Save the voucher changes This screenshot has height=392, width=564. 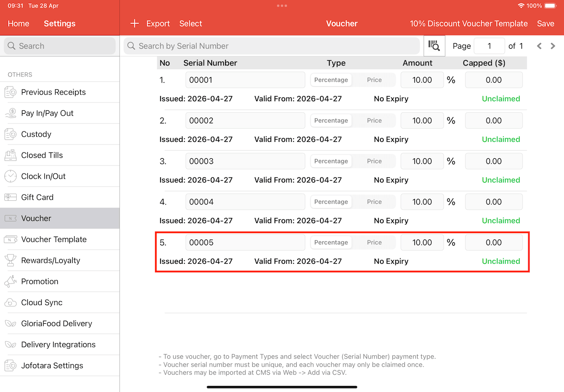tap(546, 23)
